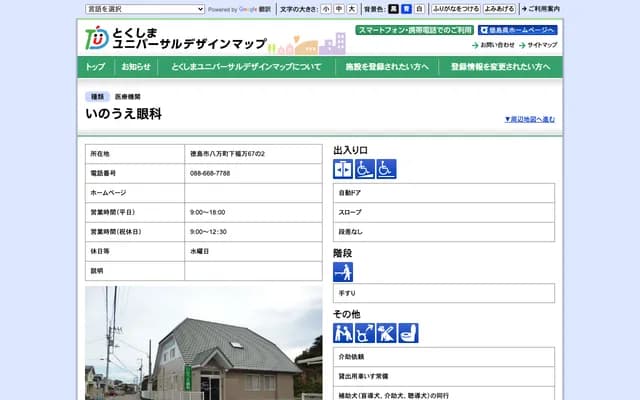Click the 手すり row
640x400 pixels.
(444, 293)
